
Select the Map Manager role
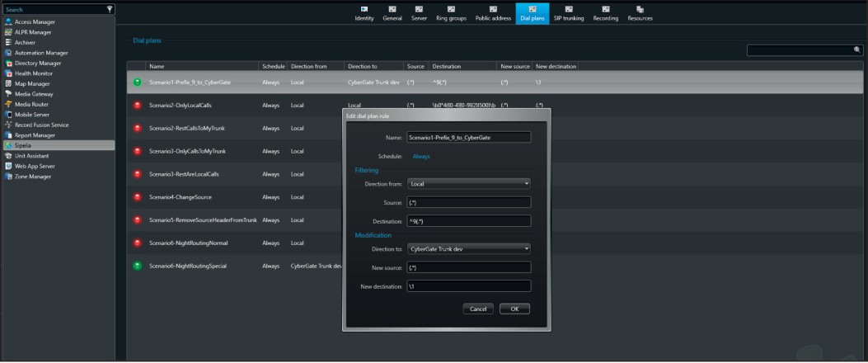pos(32,83)
